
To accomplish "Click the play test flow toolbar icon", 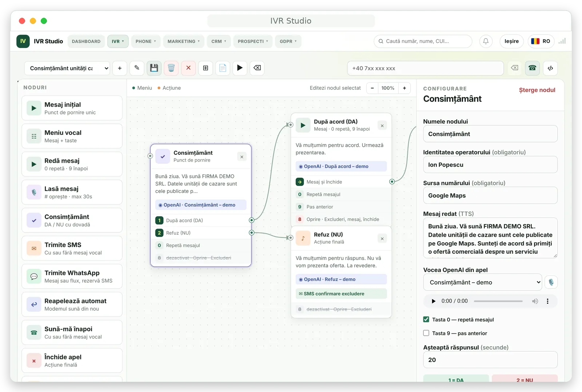I will pos(240,68).
